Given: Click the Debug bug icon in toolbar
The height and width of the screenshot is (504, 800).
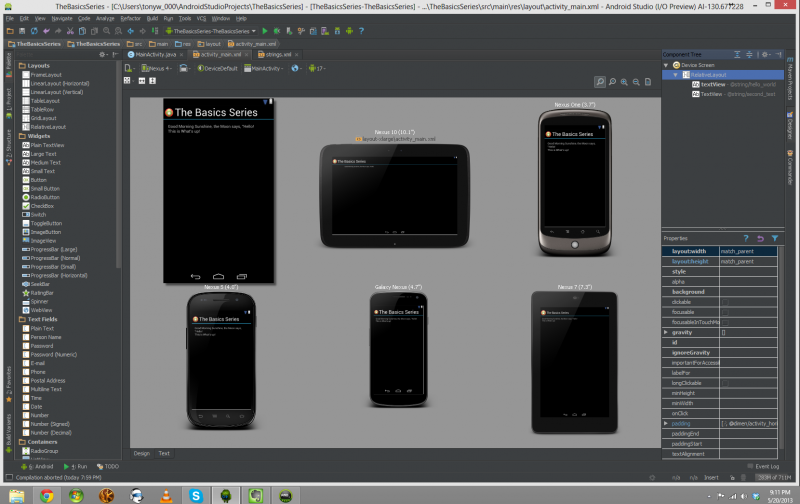Looking at the screenshot, I should [x=277, y=31].
